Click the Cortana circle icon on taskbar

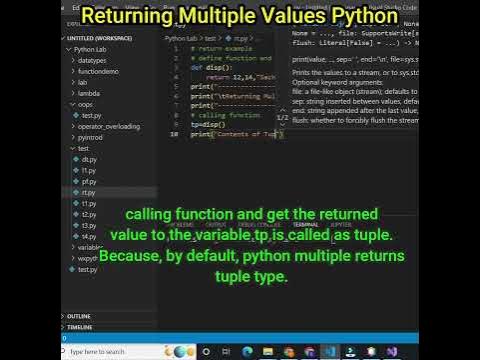pos(206,351)
